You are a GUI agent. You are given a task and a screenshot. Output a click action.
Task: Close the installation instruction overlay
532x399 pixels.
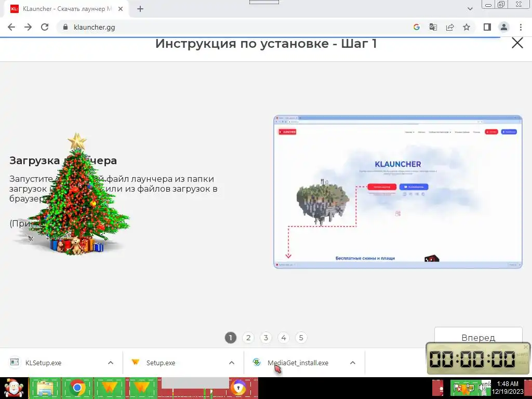tap(517, 43)
